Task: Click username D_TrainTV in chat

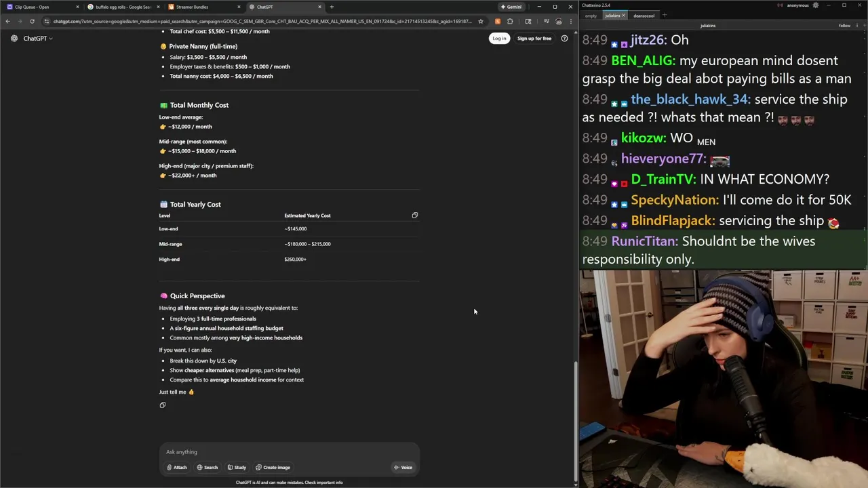Action: pyautogui.click(x=663, y=179)
